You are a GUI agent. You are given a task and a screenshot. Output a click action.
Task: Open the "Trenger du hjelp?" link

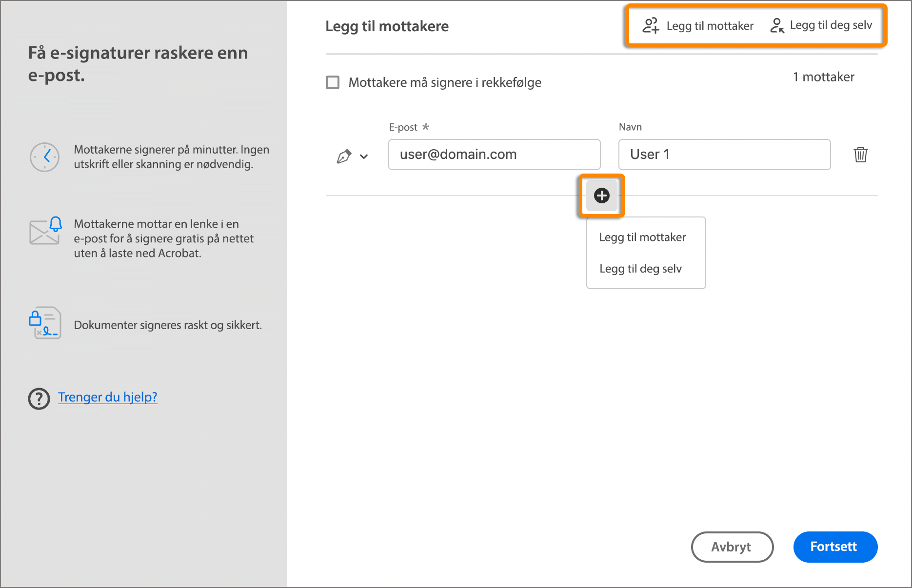pyautogui.click(x=108, y=397)
